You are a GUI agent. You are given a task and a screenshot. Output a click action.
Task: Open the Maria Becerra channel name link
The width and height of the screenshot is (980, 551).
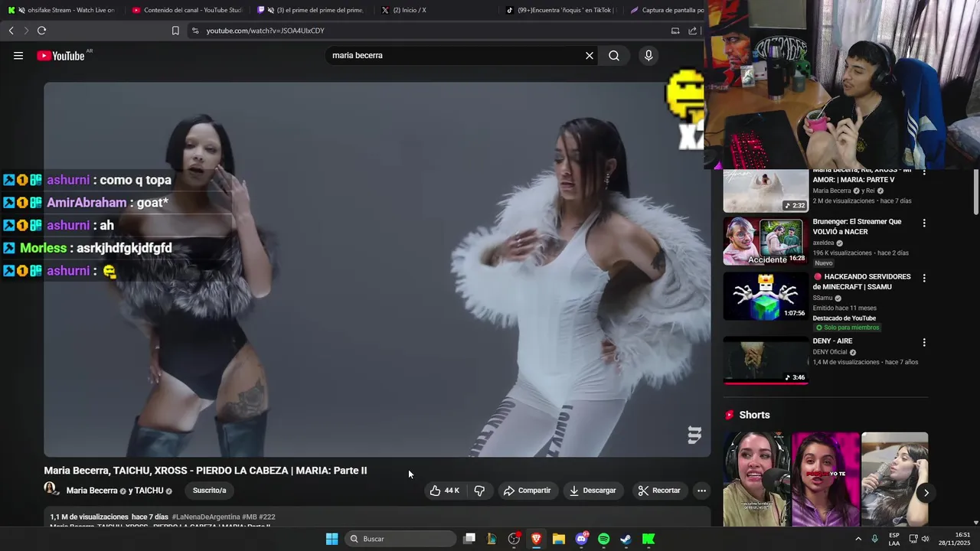92,491
